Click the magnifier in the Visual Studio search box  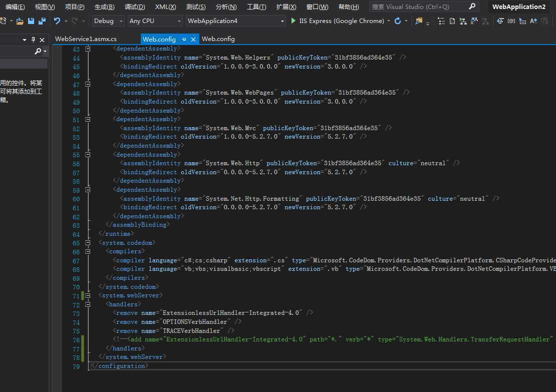pos(472,7)
